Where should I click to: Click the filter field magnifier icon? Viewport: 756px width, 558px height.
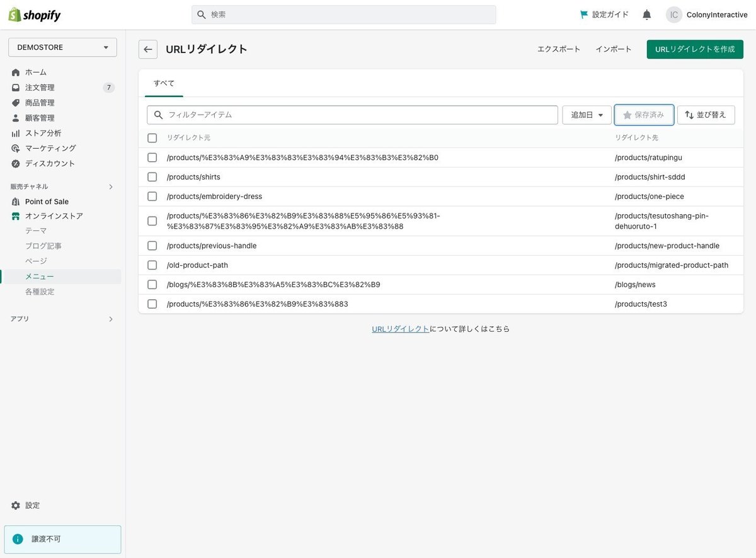click(158, 115)
